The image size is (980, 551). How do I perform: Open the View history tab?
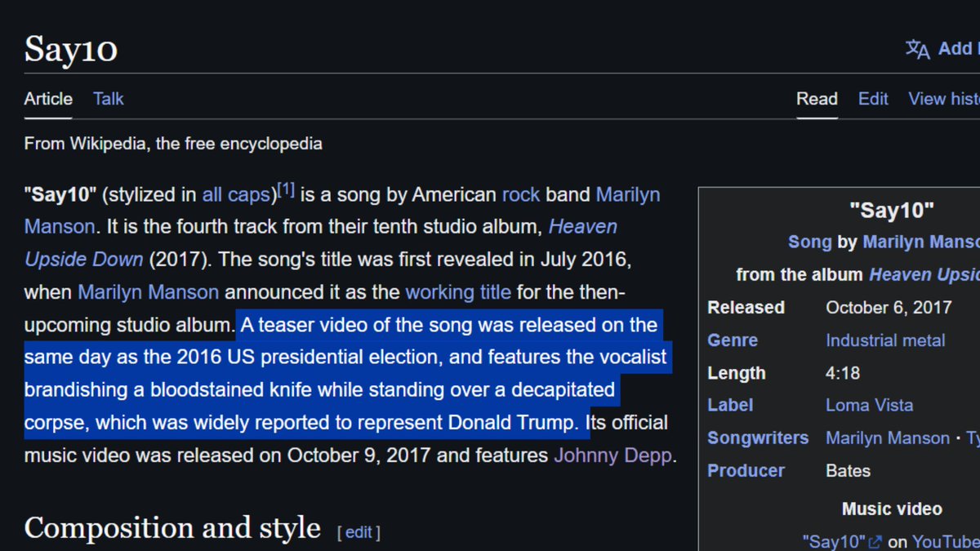coord(944,99)
